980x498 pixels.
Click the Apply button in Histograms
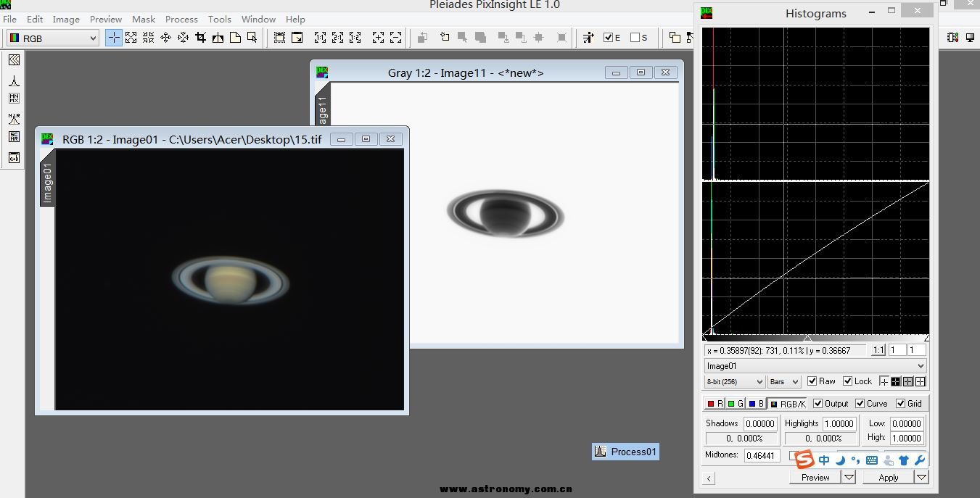(889, 477)
